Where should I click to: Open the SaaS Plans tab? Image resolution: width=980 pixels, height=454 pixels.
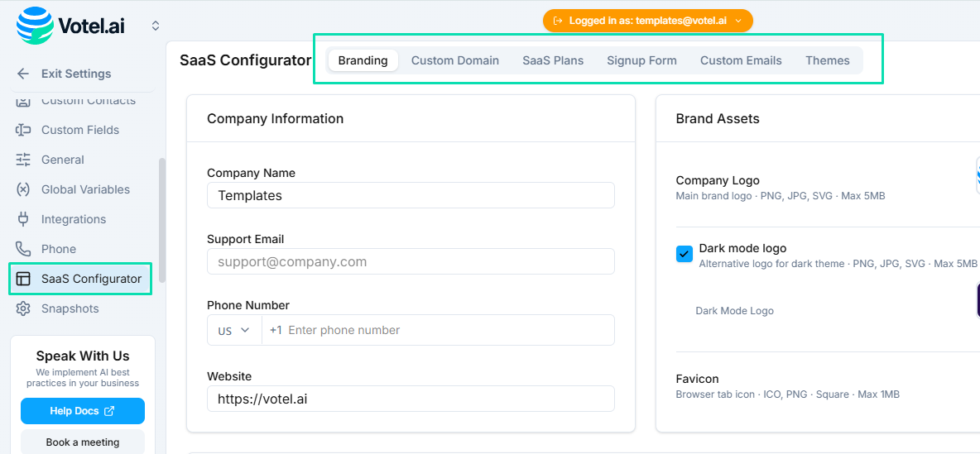coord(553,60)
